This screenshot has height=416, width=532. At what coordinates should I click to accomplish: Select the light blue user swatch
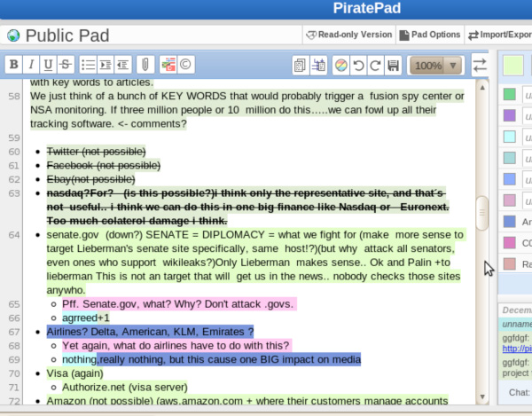tap(509, 179)
